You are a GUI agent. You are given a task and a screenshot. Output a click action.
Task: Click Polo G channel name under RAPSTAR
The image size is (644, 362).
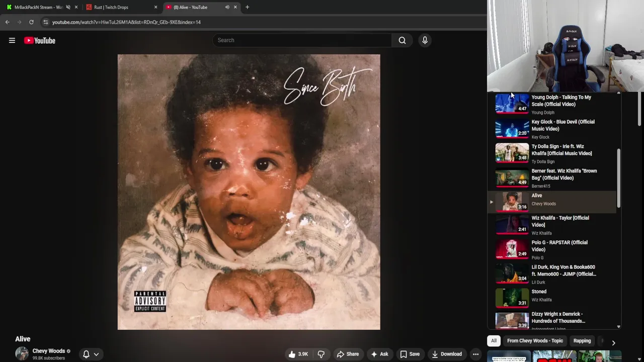point(537,258)
